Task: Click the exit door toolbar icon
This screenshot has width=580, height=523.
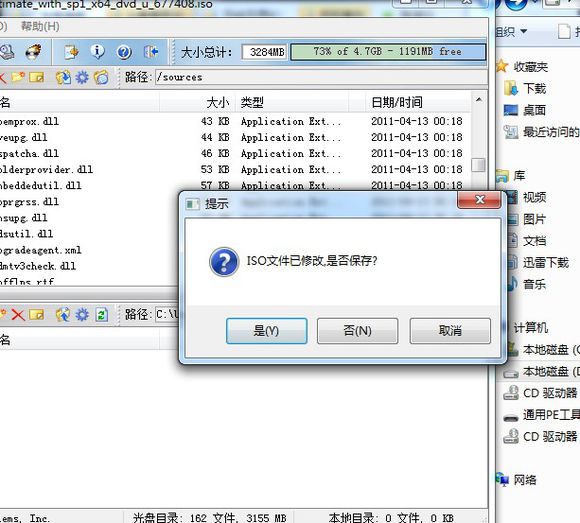Action: point(151,52)
